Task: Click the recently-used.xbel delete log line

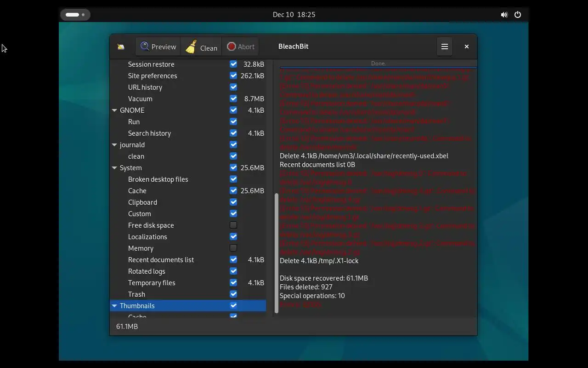Action: [x=364, y=155]
